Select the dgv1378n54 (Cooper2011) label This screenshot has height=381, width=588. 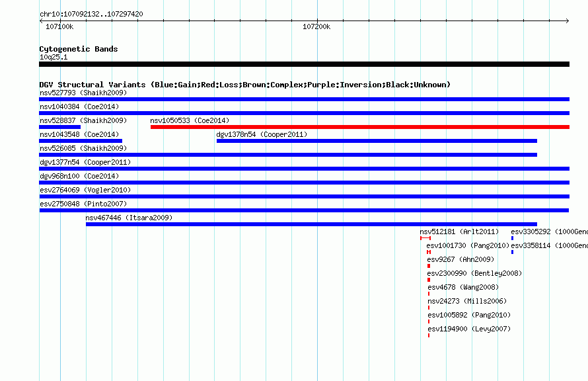262,134
